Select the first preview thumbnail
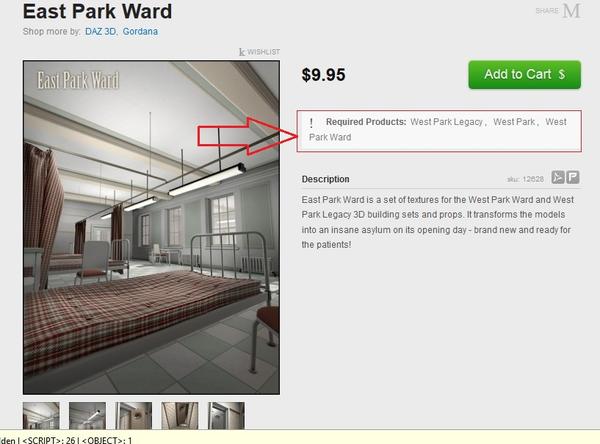This screenshot has width=600, height=444. [41, 415]
